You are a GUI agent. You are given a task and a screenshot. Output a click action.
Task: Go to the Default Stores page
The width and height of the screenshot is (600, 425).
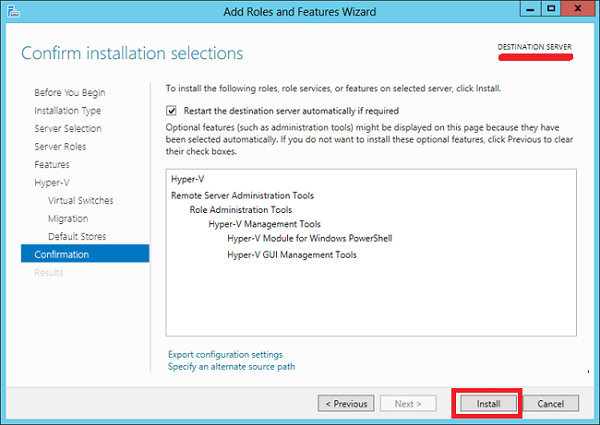[77, 237]
